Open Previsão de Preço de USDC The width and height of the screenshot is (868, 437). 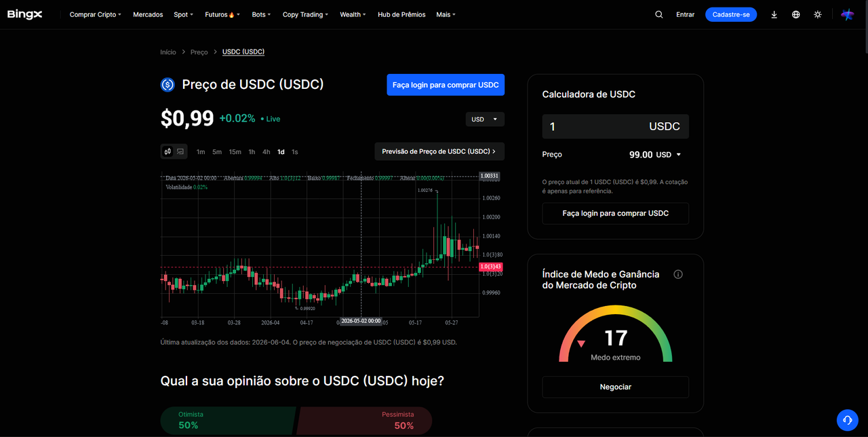coord(439,151)
